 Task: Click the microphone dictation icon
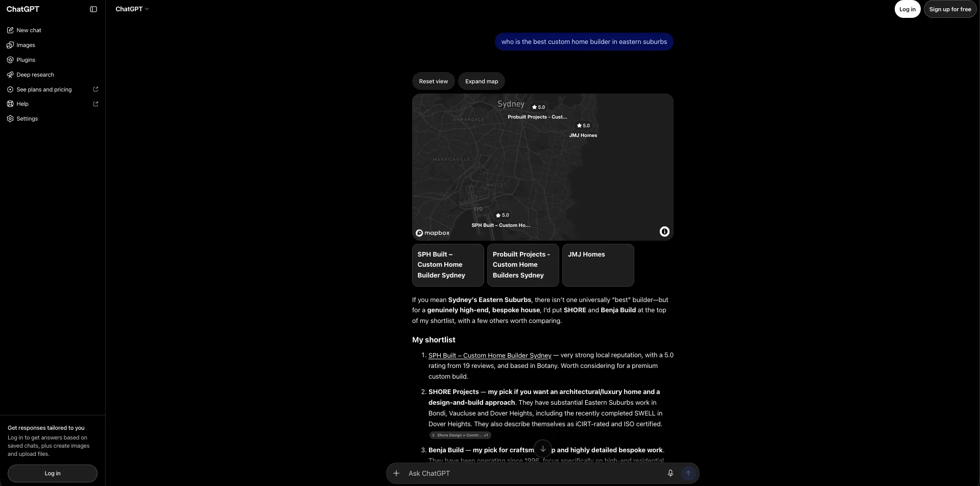click(671, 473)
